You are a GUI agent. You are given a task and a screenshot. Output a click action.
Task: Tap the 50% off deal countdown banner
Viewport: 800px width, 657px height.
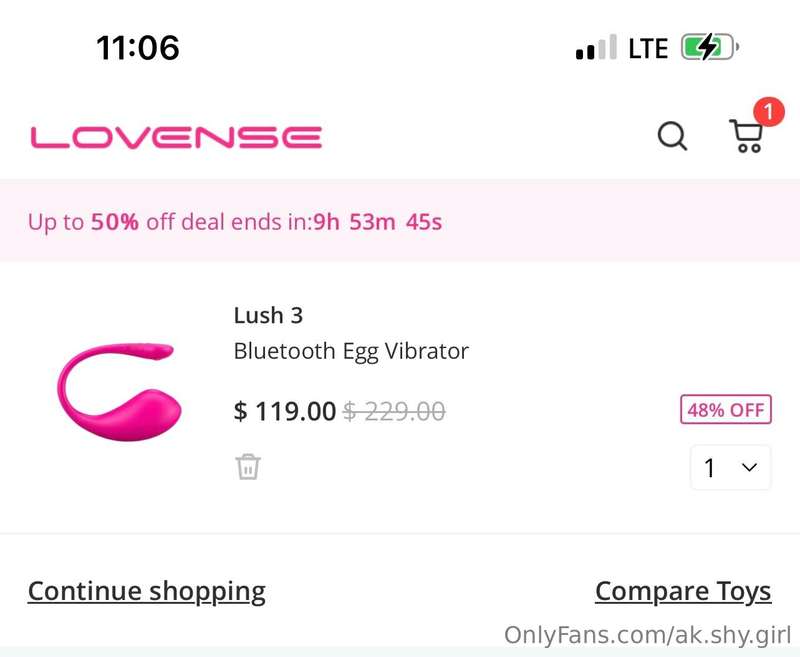tap(400, 220)
